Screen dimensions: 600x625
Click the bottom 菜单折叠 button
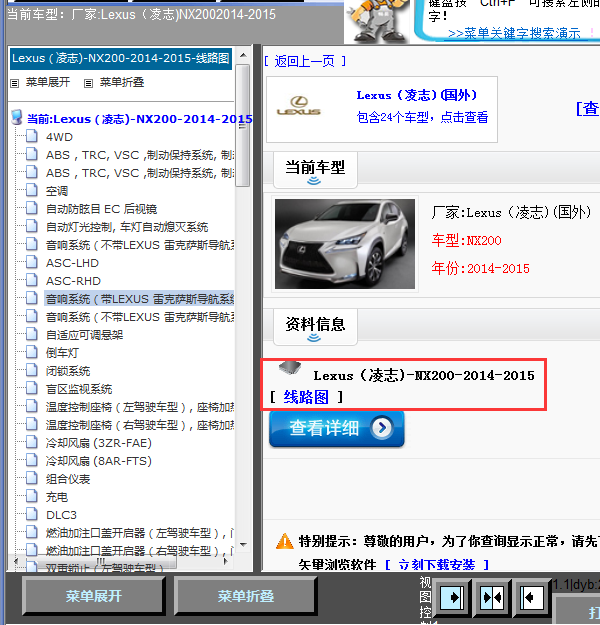(246, 596)
